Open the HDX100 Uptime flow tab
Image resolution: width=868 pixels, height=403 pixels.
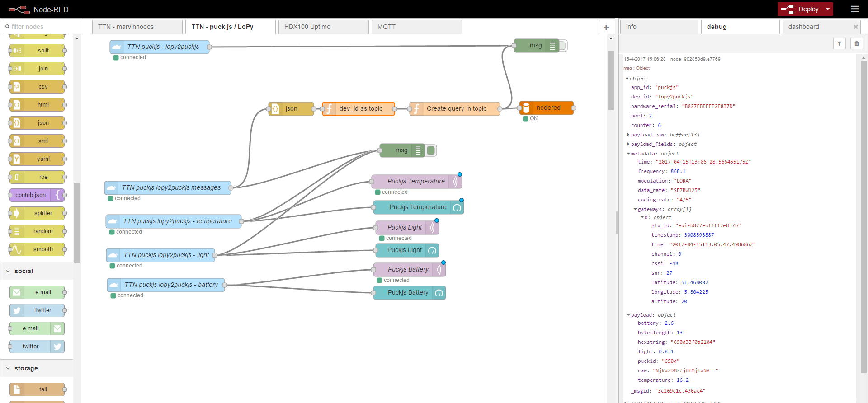tap(324, 27)
